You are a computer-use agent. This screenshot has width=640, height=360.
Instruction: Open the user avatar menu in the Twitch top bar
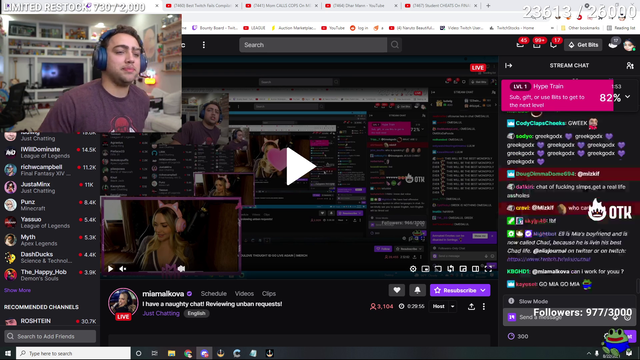point(629,45)
